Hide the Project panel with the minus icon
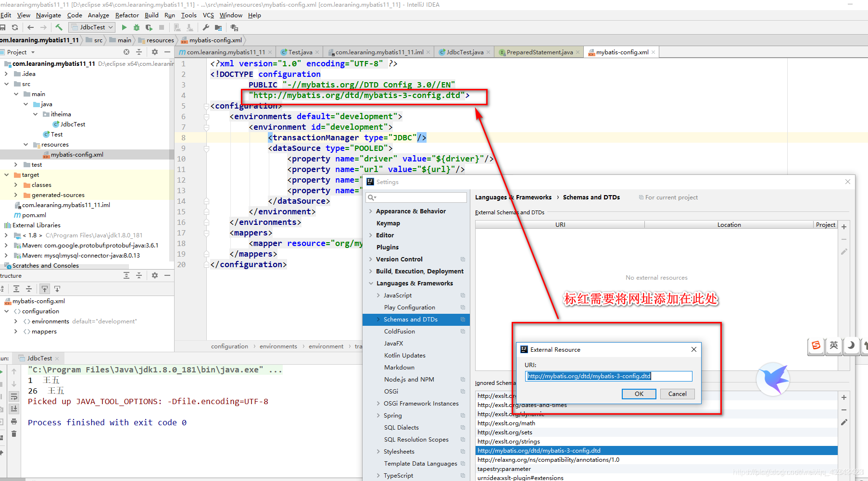 click(167, 52)
